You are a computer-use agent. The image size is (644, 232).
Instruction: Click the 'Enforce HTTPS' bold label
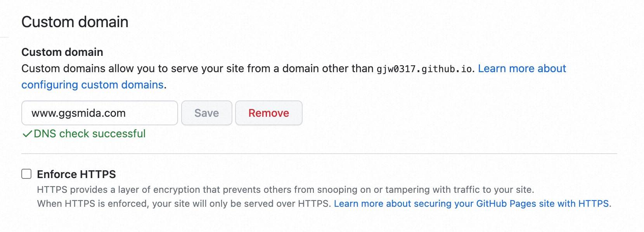(x=76, y=175)
